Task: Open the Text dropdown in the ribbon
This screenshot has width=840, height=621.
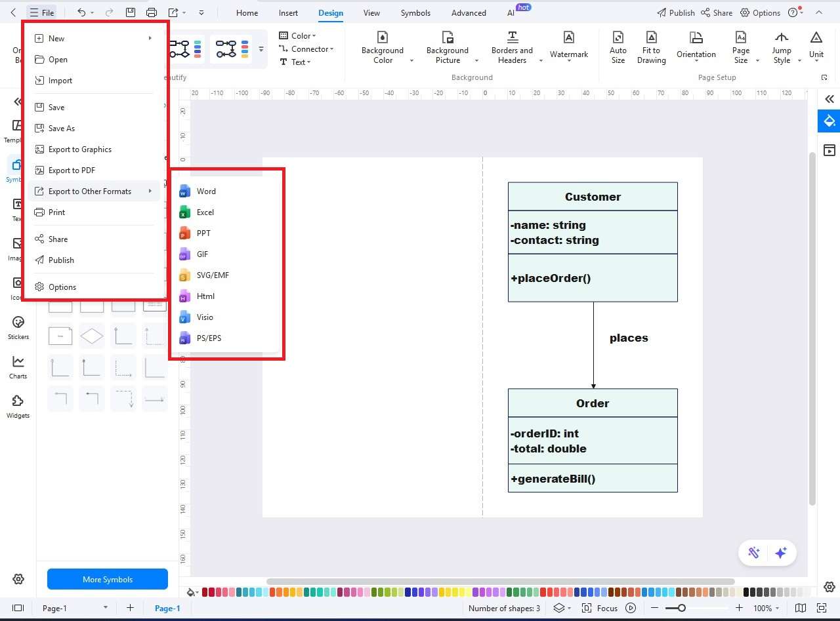Action: pos(295,62)
